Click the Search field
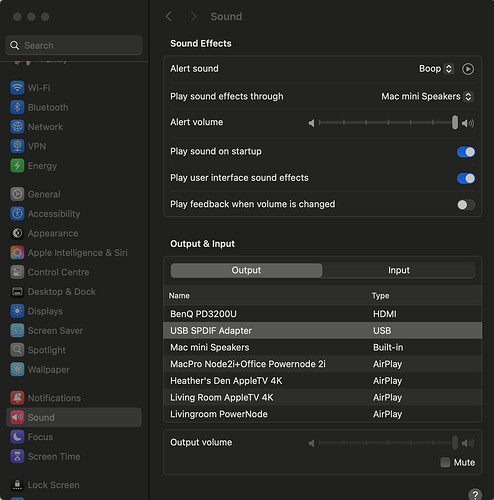 (74, 45)
